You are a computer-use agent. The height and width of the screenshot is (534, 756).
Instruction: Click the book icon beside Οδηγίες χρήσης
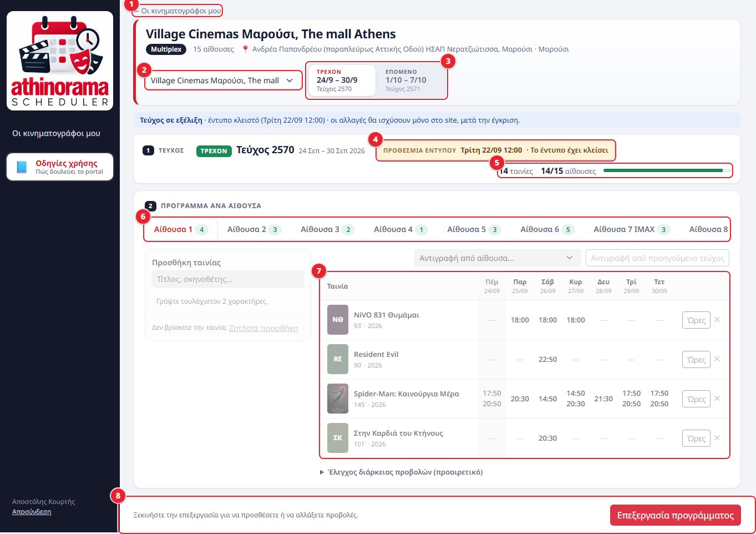coord(22,167)
